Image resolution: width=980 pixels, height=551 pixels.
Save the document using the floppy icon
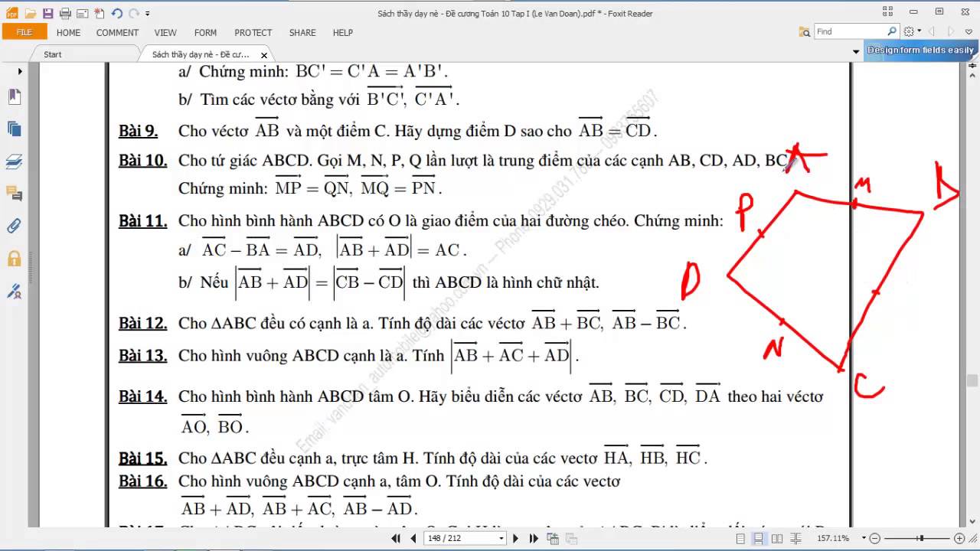[47, 13]
